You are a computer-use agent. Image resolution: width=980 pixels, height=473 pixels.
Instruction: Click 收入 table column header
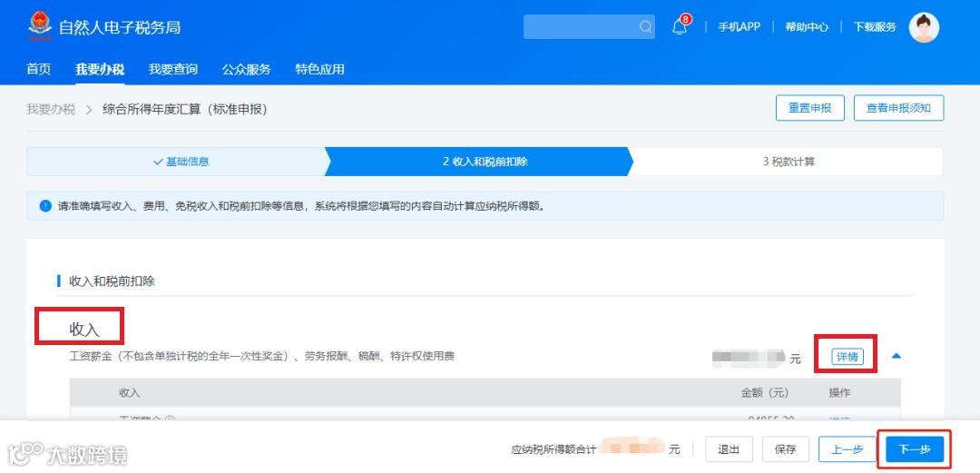pos(130,393)
